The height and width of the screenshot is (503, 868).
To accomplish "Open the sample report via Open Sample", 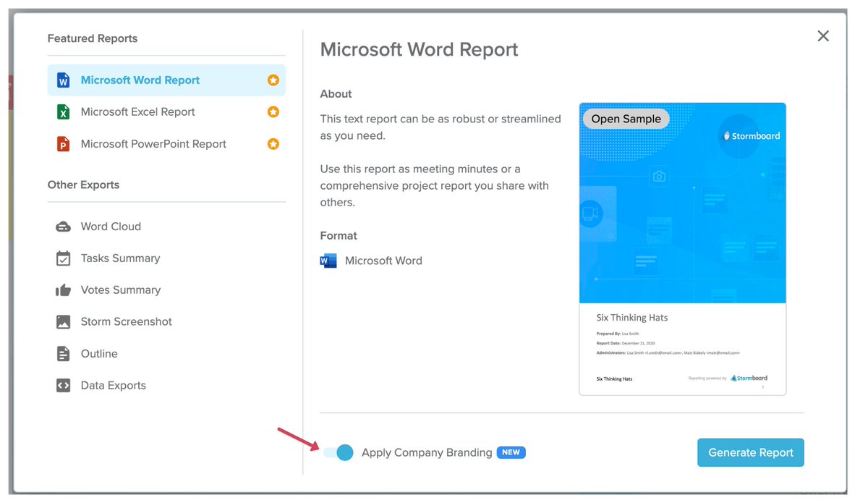I will point(625,118).
